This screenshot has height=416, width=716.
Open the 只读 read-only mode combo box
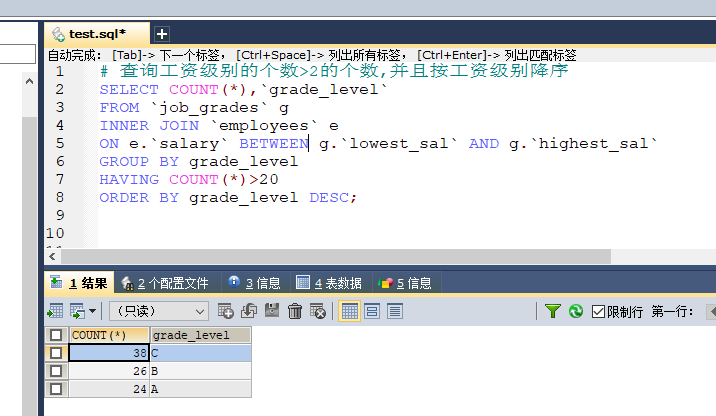pyautogui.click(x=159, y=311)
